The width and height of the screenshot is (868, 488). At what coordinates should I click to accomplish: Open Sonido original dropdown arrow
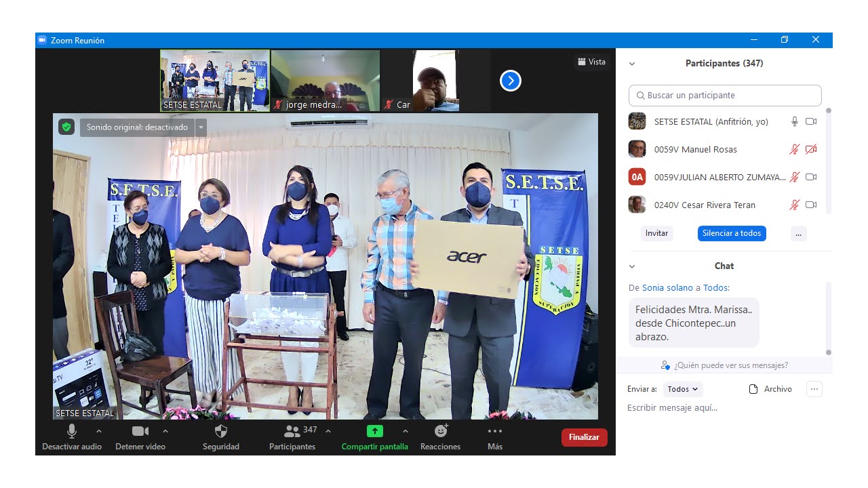coord(201,127)
